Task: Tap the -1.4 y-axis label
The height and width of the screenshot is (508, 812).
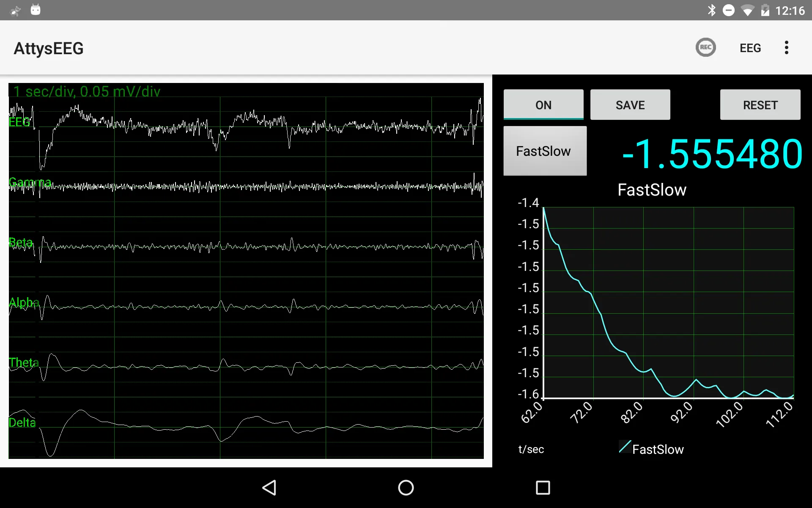Action: tap(528, 203)
